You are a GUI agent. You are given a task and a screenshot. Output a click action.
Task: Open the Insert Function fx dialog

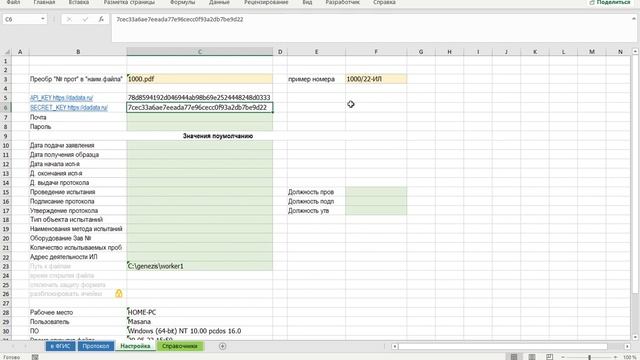(101, 19)
